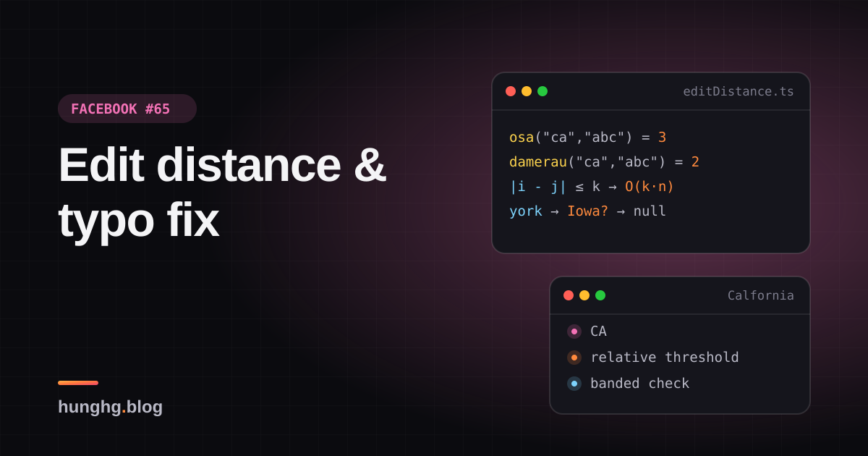Click the banded check item text

[640, 384]
